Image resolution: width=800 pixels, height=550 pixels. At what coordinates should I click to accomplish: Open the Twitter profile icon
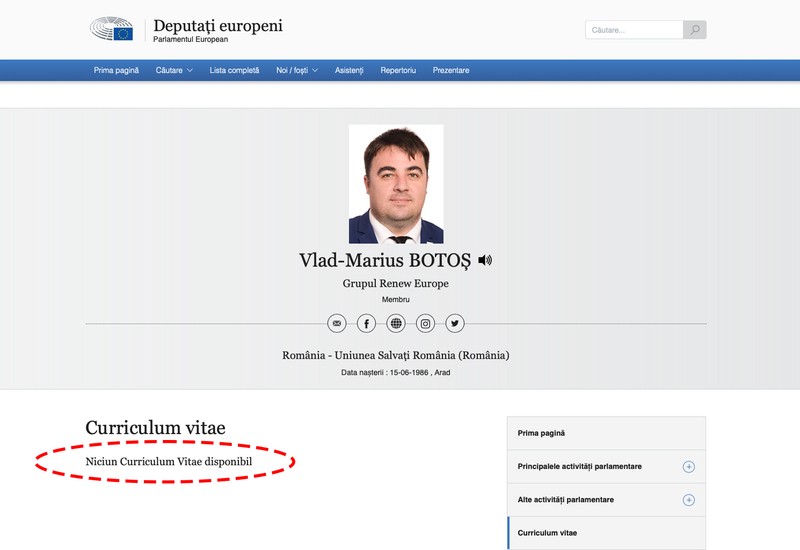[x=455, y=323]
